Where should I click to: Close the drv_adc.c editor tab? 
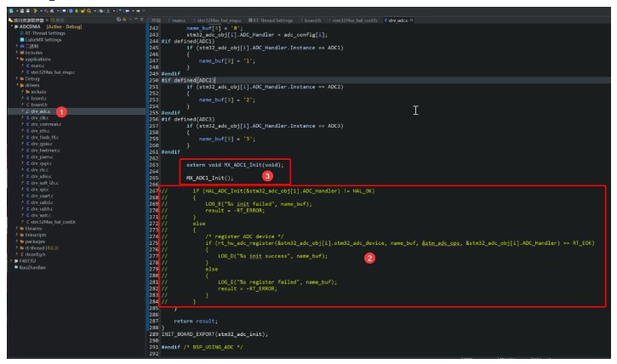point(412,20)
